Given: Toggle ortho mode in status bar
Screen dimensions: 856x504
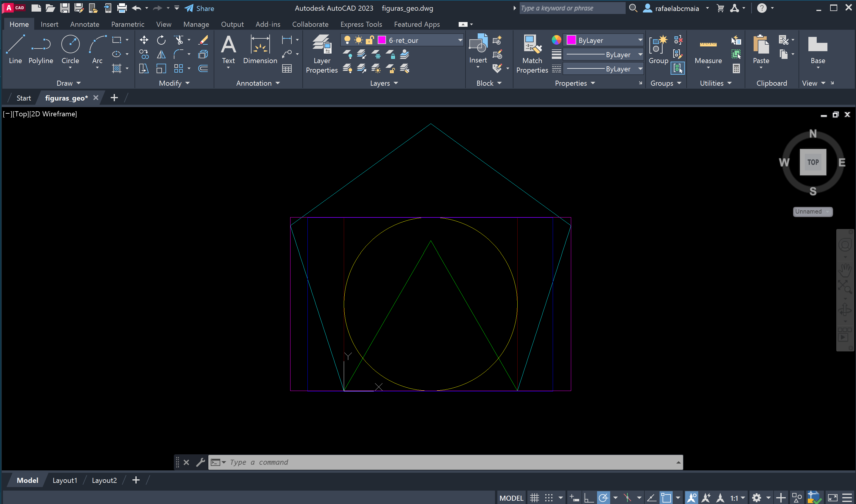Looking at the screenshot, I should click(588, 498).
